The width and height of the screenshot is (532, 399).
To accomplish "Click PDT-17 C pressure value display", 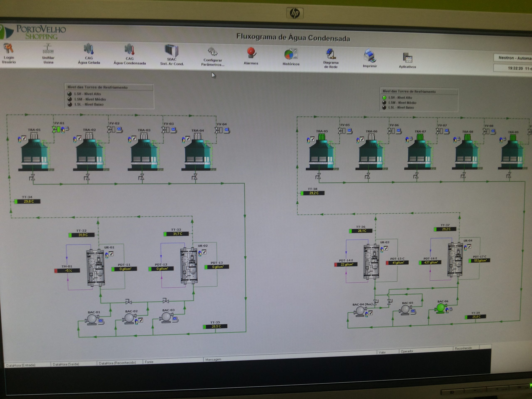I will [480, 261].
